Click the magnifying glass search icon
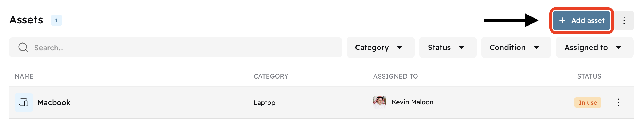This screenshot has height=128, width=644. [x=23, y=47]
